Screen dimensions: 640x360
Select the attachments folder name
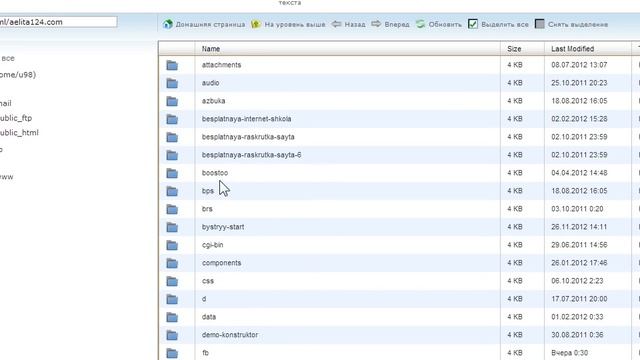tap(221, 65)
